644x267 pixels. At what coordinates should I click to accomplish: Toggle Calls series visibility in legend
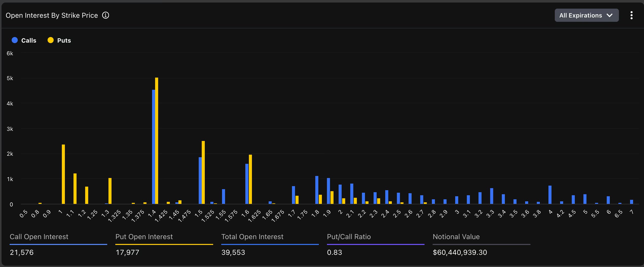[x=29, y=40]
